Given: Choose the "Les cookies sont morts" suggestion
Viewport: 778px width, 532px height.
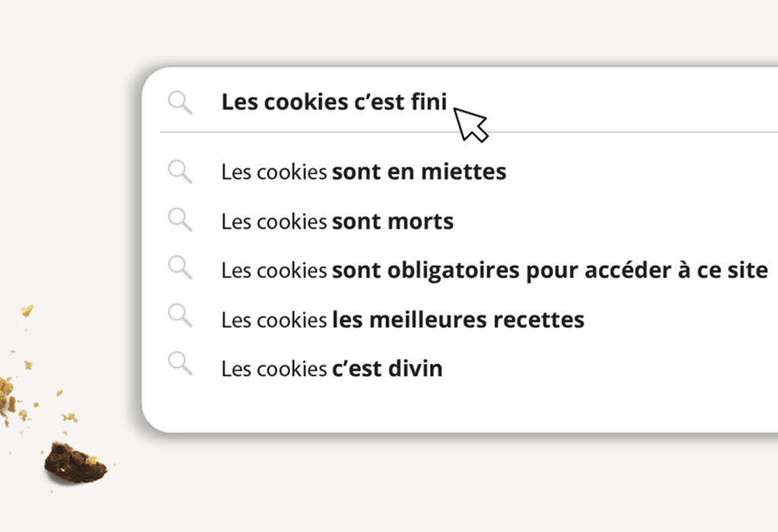Looking at the screenshot, I should [337, 222].
